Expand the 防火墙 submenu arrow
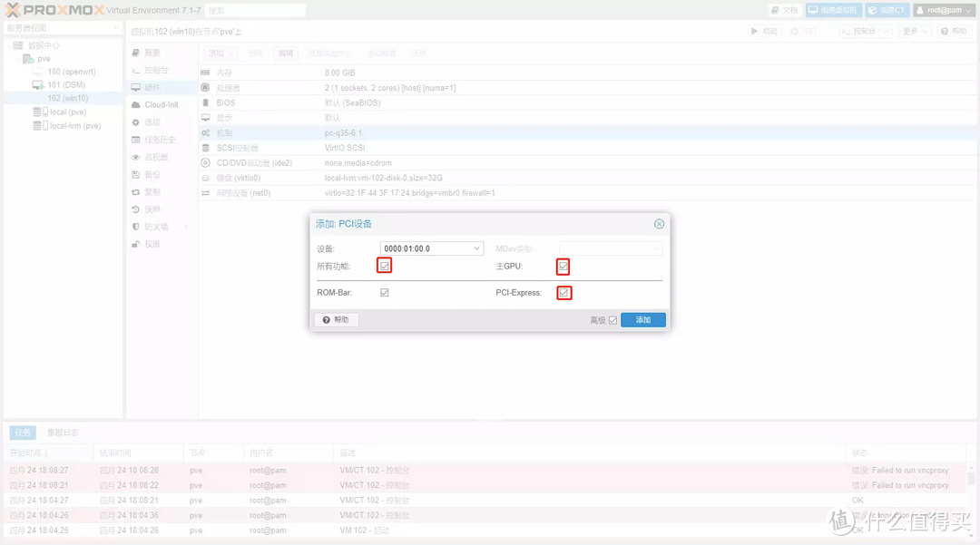This screenshot has width=980, height=545. click(186, 227)
